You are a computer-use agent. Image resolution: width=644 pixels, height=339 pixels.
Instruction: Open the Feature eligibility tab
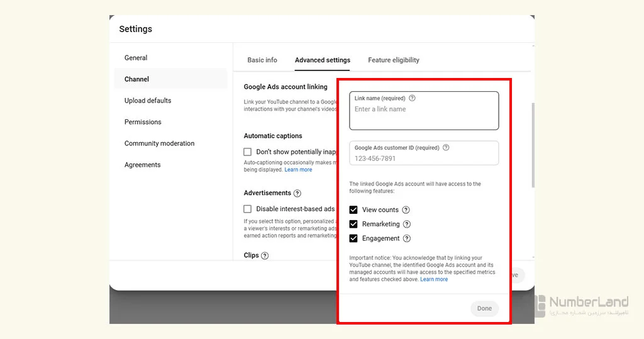pyautogui.click(x=394, y=60)
